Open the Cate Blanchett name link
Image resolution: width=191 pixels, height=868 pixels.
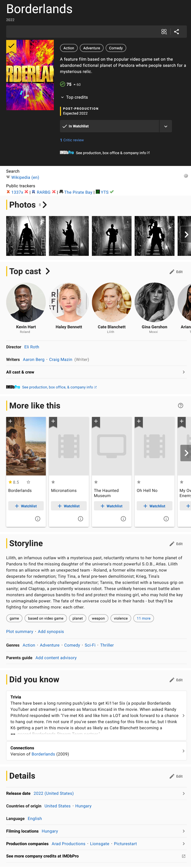coord(112,327)
